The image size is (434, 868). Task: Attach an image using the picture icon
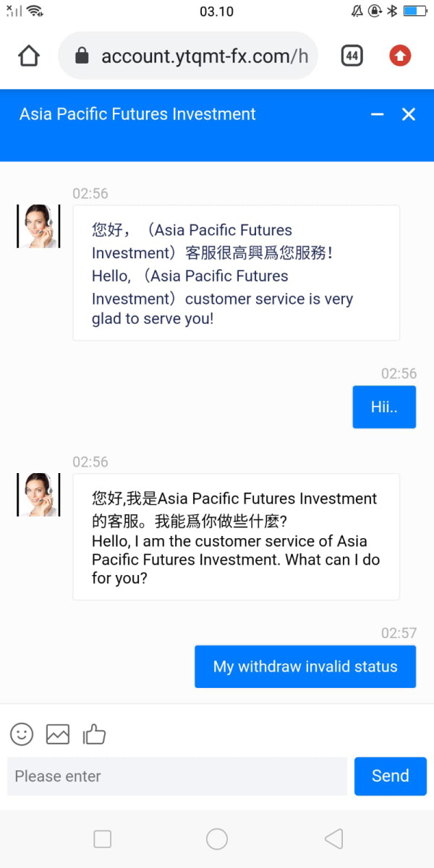(58, 734)
